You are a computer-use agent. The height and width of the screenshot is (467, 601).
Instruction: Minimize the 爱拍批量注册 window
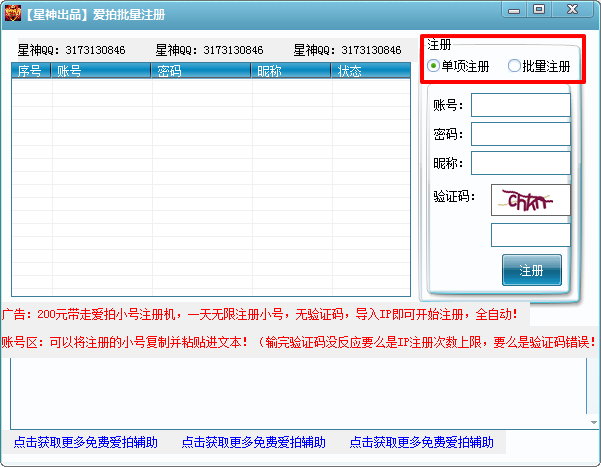tap(514, 10)
